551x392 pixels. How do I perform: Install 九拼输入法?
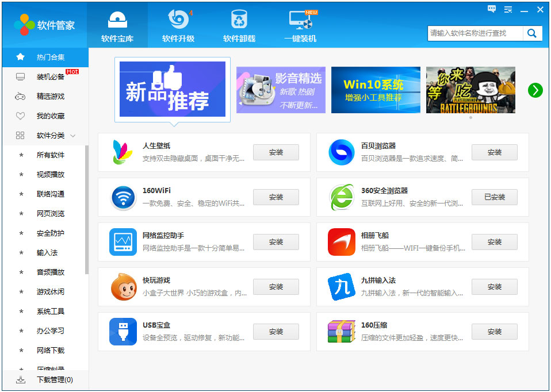coord(495,287)
